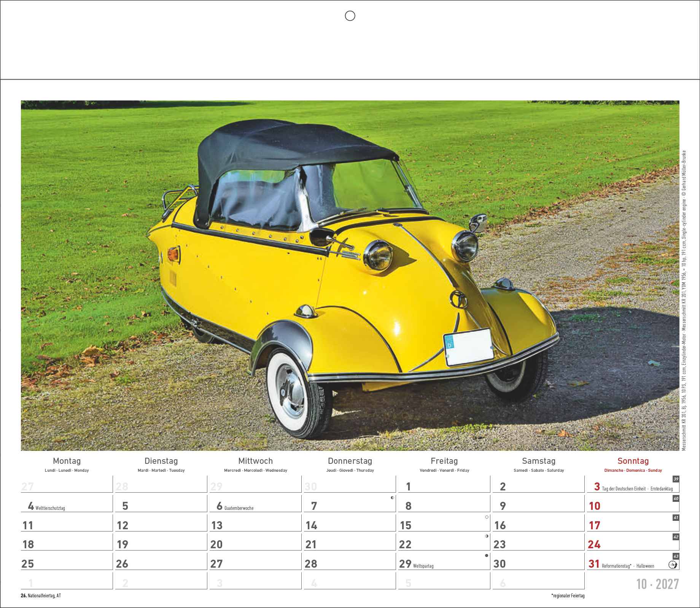700x608 pixels.
Task: Select Saturday date 9
Action: tap(503, 506)
